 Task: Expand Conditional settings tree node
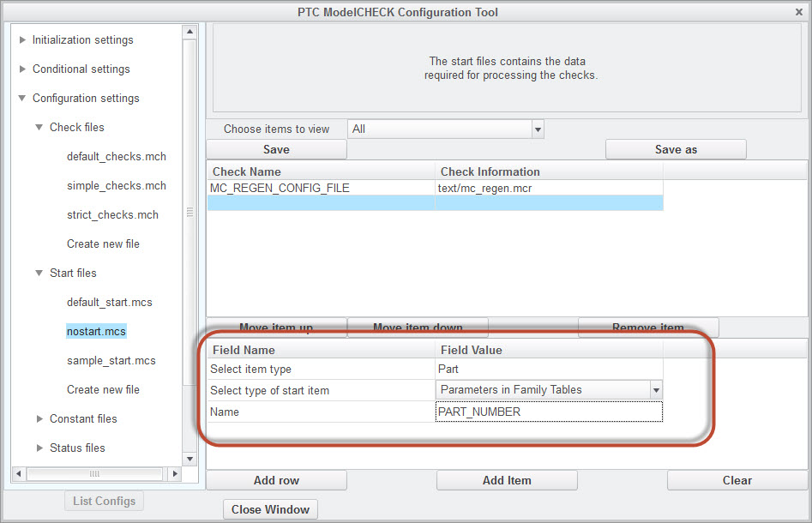coord(22,69)
